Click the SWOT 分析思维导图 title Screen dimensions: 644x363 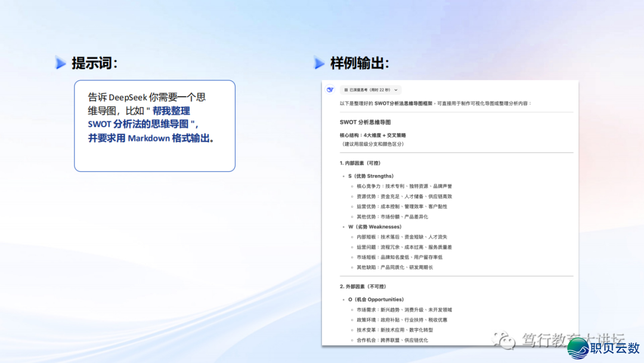tap(365, 122)
